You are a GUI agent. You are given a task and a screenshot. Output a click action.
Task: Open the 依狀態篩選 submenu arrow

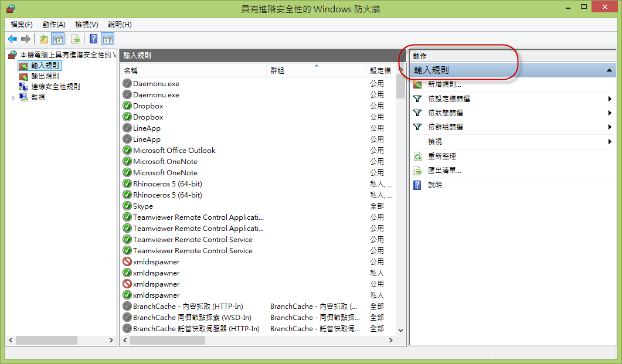point(610,113)
